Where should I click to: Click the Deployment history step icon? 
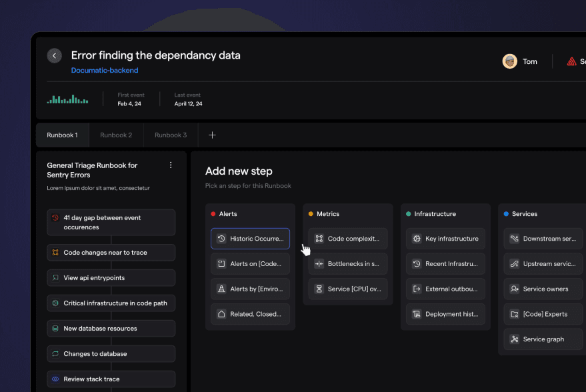click(416, 314)
